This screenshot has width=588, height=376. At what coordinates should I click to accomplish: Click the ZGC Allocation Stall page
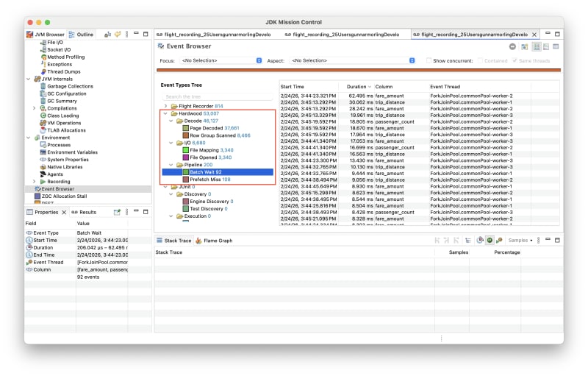65,196
